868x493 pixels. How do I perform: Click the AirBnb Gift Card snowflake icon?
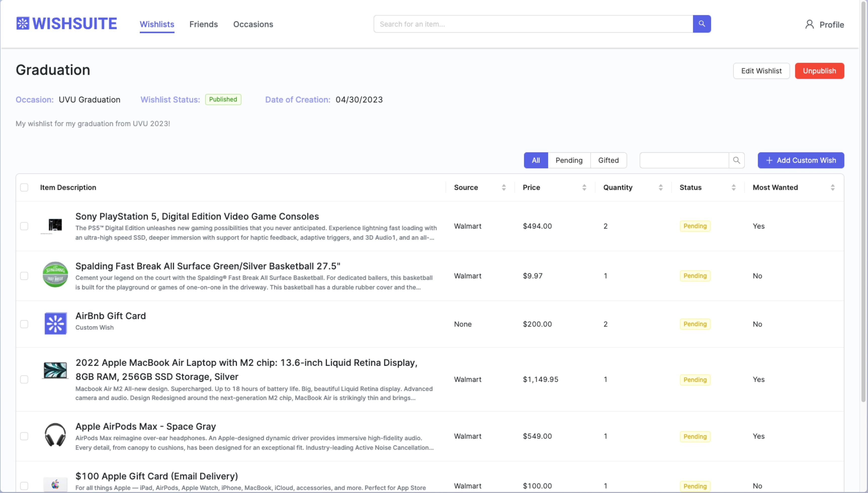tap(55, 323)
